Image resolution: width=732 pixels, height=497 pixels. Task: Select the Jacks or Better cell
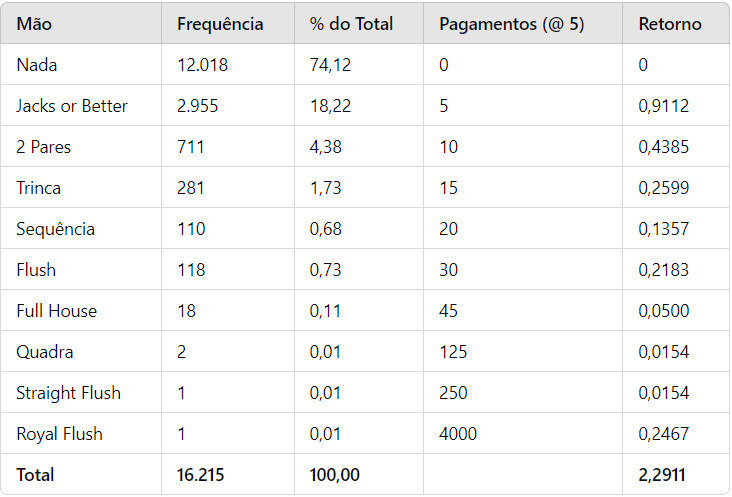(x=71, y=106)
